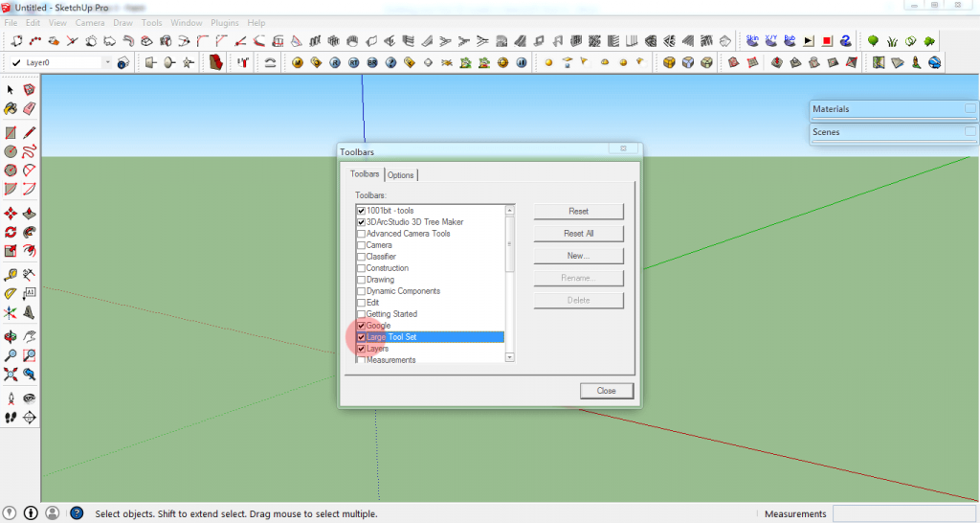980x523 pixels.
Task: Choose the Text label tool
Action: point(29,293)
